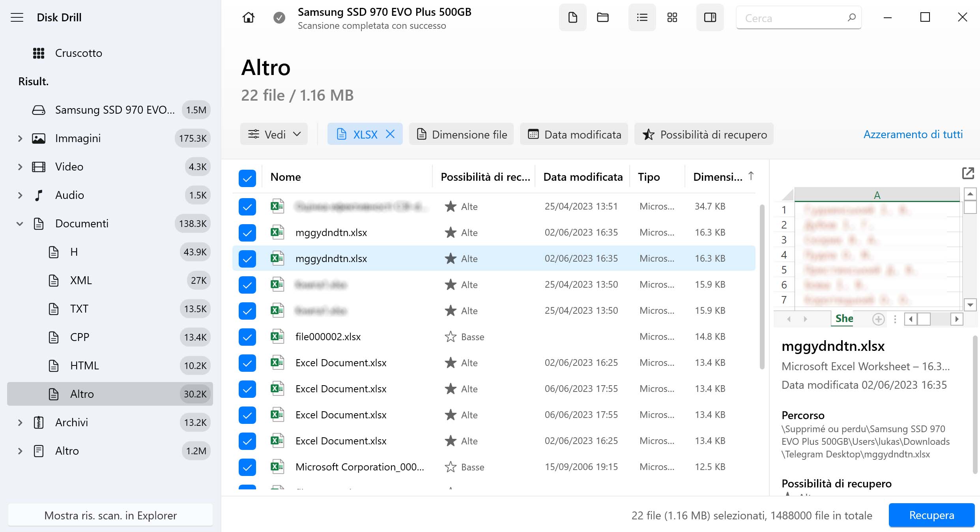Click Mostra ris. scan. in Explorer
The height and width of the screenshot is (532, 980).
[110, 515]
